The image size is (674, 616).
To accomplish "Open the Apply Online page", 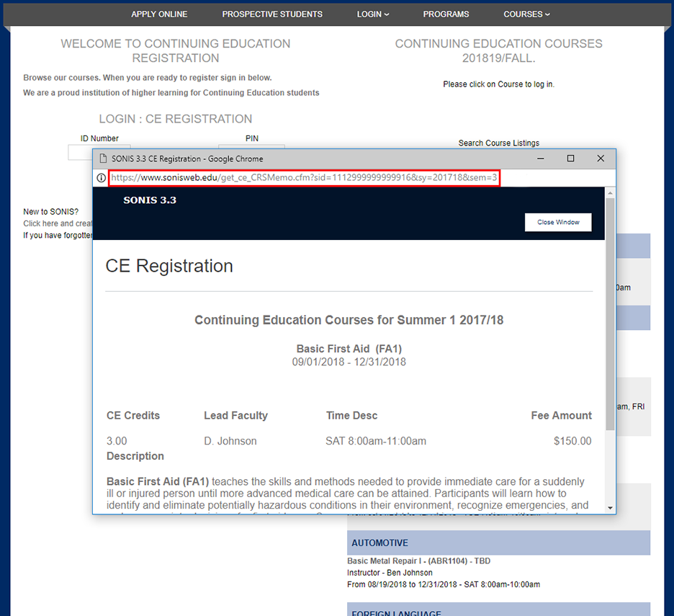I will point(159,14).
